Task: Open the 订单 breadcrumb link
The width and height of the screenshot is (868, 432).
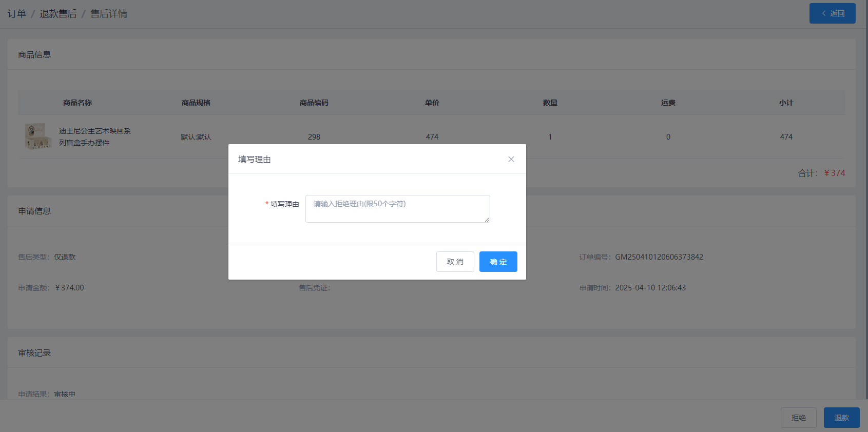Action: pyautogui.click(x=17, y=14)
